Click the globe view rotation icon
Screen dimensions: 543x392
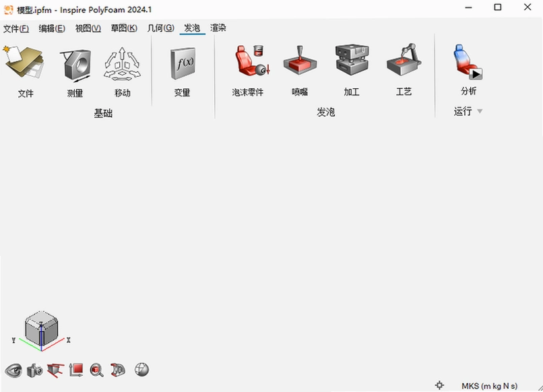pyautogui.click(x=142, y=370)
